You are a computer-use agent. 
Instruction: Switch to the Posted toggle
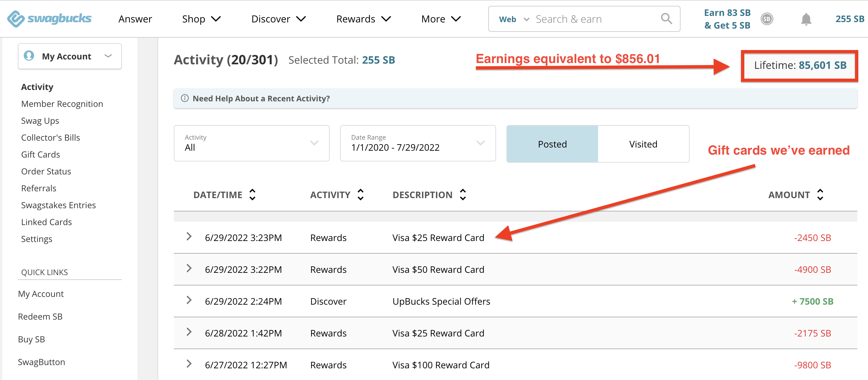tap(552, 144)
